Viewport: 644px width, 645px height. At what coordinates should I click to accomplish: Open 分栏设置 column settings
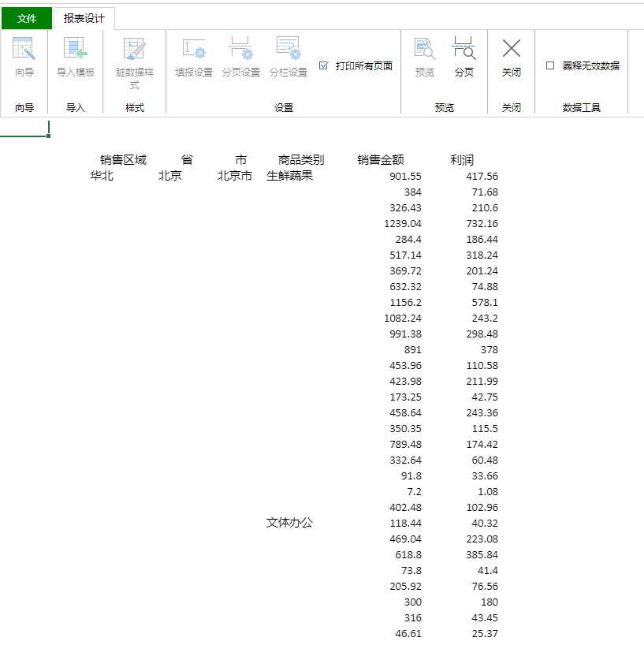[x=288, y=58]
